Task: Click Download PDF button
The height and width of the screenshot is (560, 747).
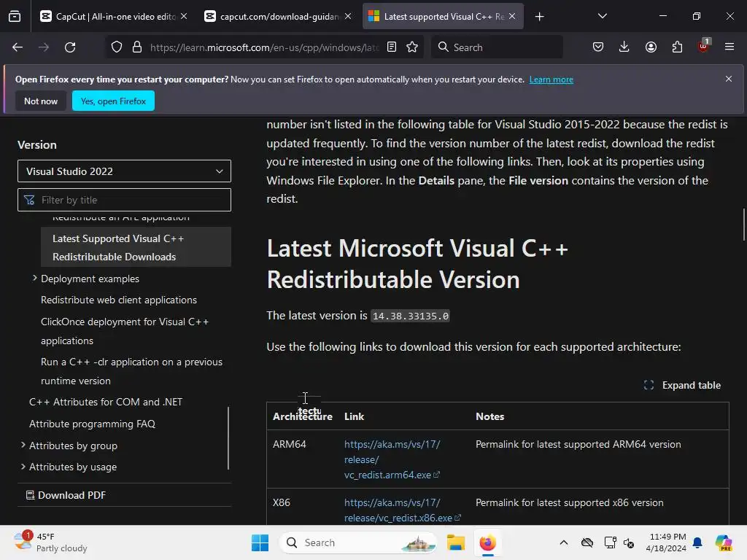Action: tap(66, 495)
